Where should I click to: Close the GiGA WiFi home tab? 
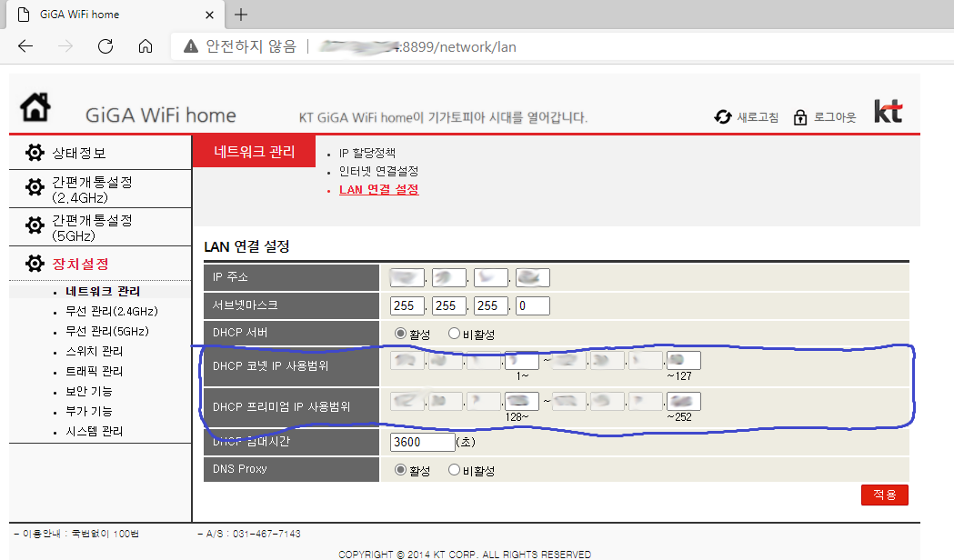click(x=209, y=15)
